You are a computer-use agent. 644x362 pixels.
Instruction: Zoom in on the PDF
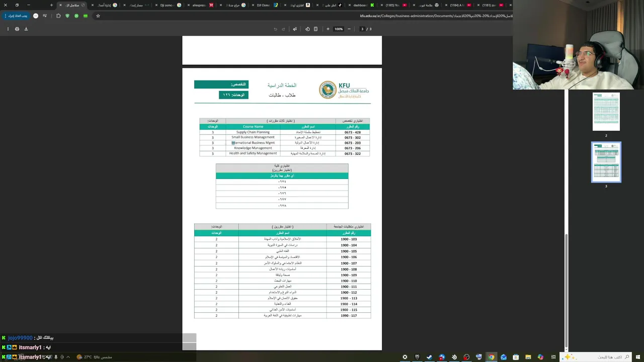(x=328, y=29)
